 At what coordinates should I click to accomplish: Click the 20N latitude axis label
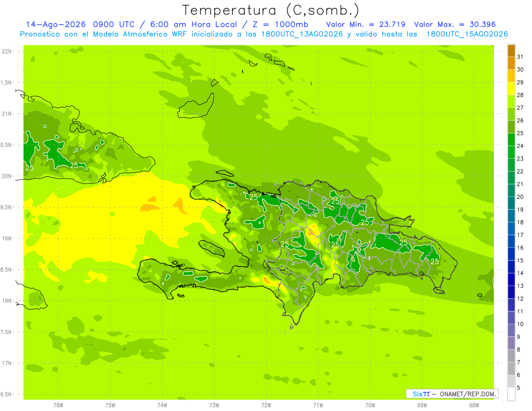[7, 176]
